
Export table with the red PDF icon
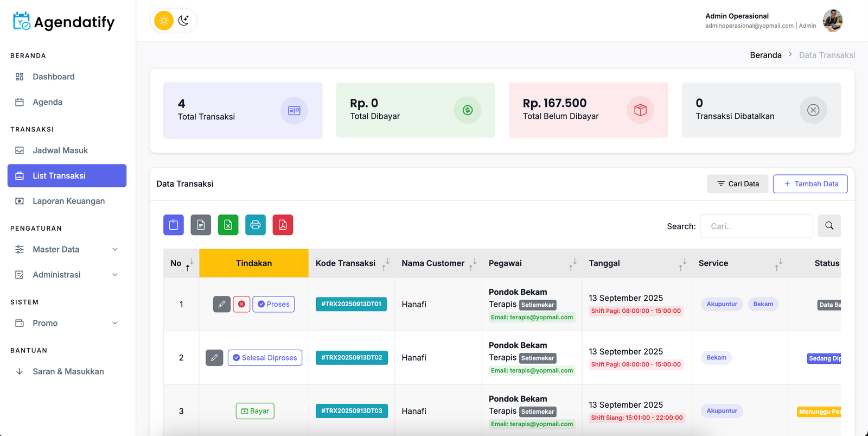point(283,225)
